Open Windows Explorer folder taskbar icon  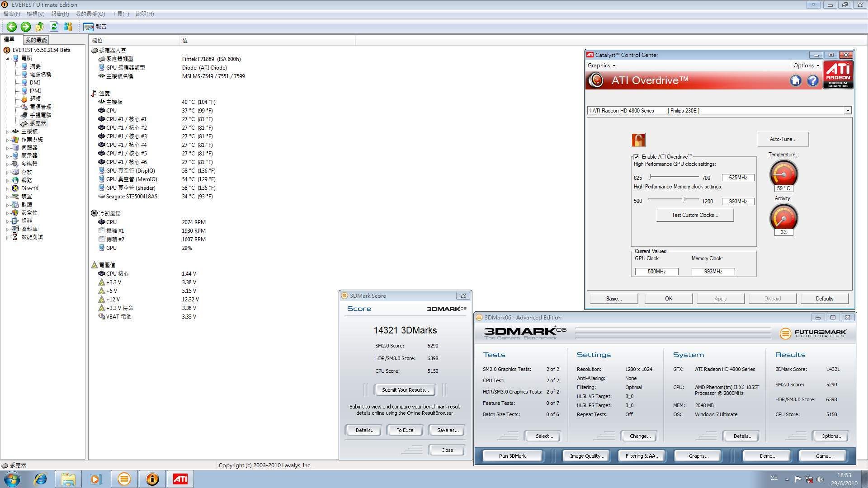pos(68,479)
